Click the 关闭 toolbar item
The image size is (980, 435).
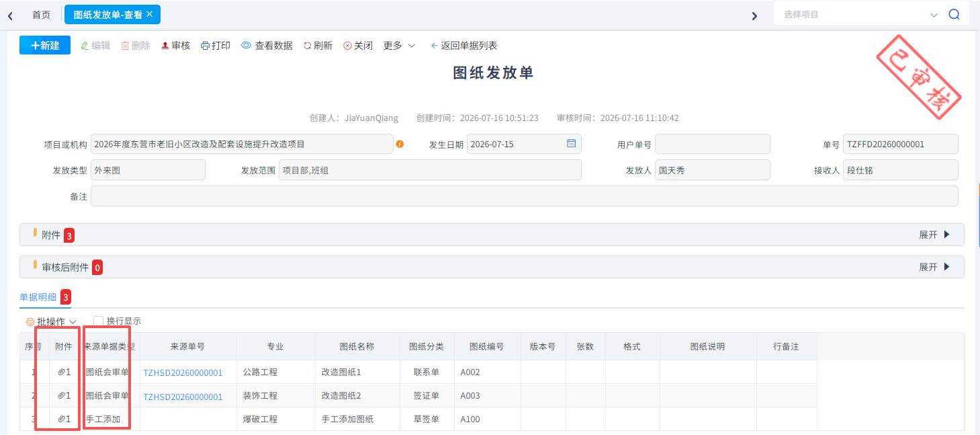click(x=358, y=46)
